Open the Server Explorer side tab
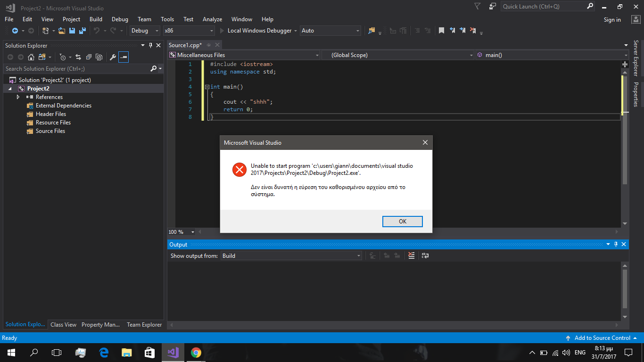 click(x=636, y=58)
